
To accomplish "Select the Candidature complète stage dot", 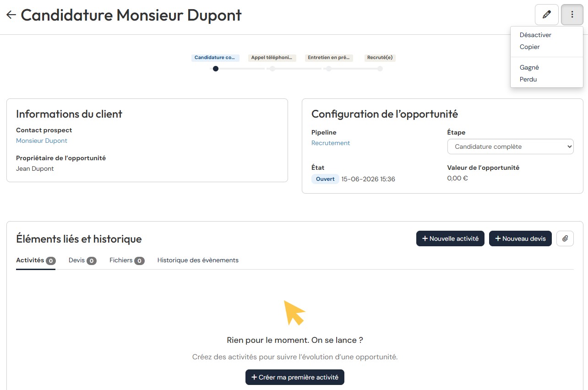I will pos(216,69).
